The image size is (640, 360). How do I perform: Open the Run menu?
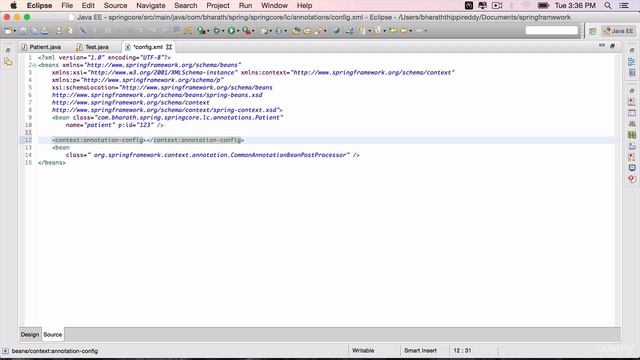click(x=245, y=5)
